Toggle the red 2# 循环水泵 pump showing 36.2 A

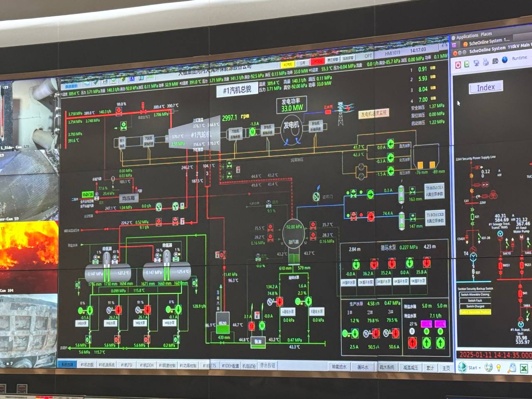point(374,264)
